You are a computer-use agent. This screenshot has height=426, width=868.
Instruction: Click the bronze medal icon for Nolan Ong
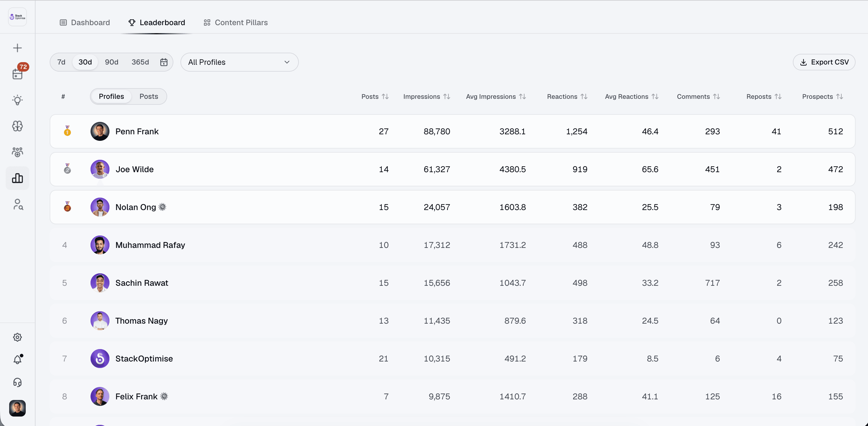pyautogui.click(x=67, y=206)
